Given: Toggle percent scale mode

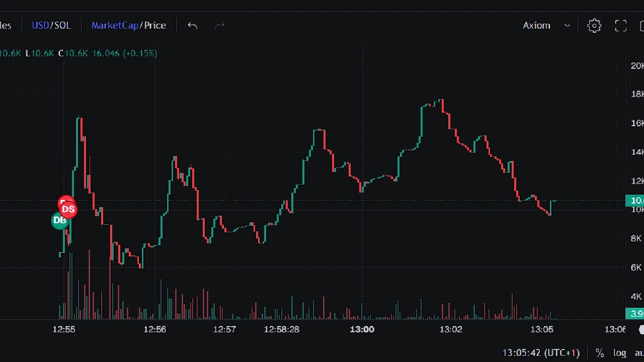Looking at the screenshot, I should point(599,353).
